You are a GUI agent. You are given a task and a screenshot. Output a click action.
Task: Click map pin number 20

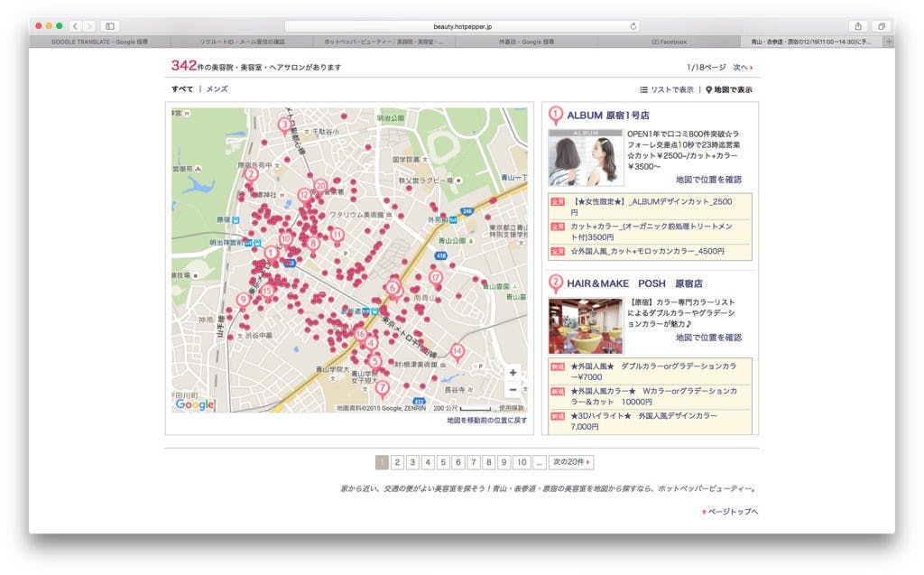click(x=320, y=186)
